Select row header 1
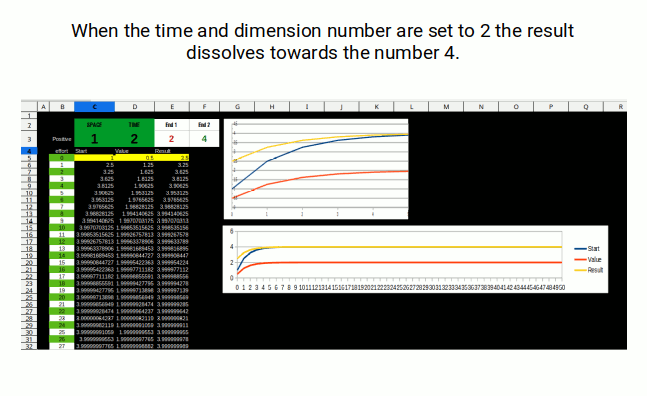This screenshot has height=396, width=647. [x=29, y=116]
